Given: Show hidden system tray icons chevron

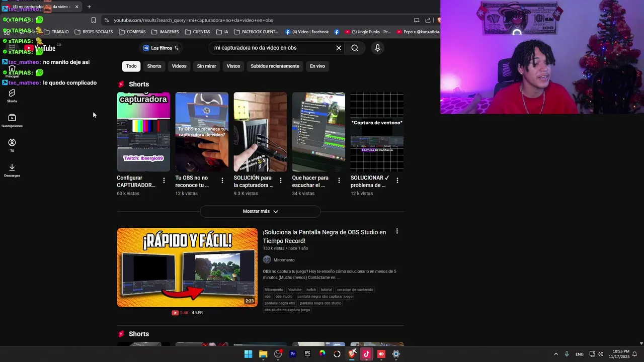Looking at the screenshot, I should click(x=556, y=354).
